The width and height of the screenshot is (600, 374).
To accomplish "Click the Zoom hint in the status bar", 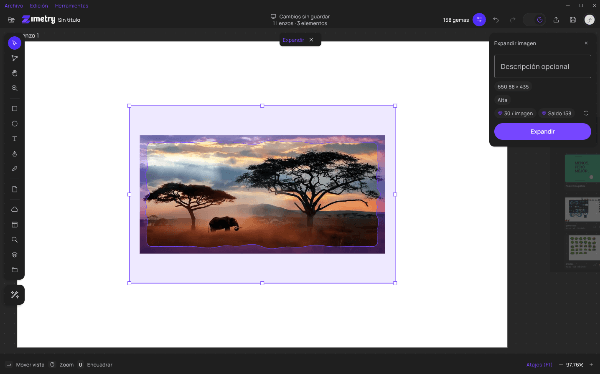I will tap(62, 365).
